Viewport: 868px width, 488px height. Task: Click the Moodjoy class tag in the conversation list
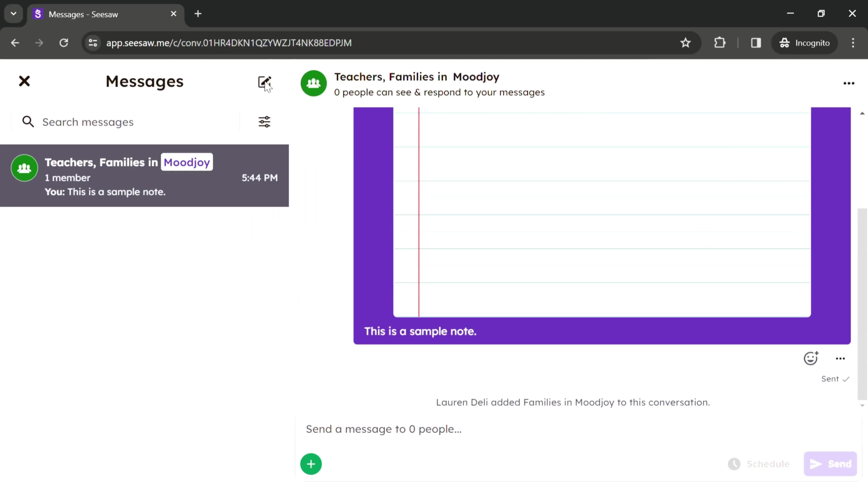[187, 162]
